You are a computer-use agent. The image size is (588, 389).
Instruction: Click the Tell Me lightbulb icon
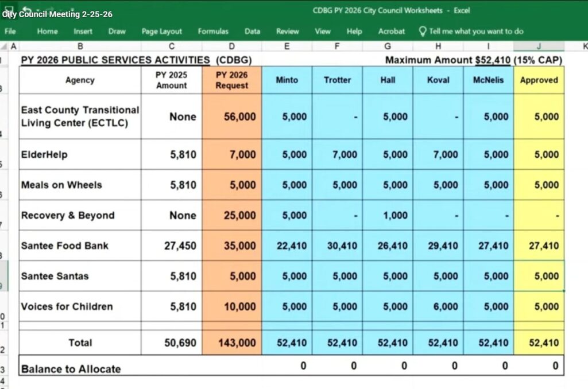tap(423, 32)
